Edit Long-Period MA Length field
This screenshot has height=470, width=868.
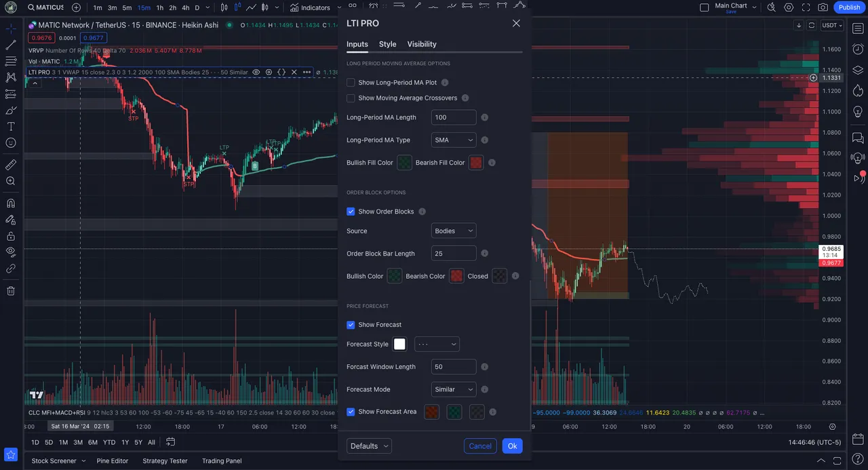(454, 117)
